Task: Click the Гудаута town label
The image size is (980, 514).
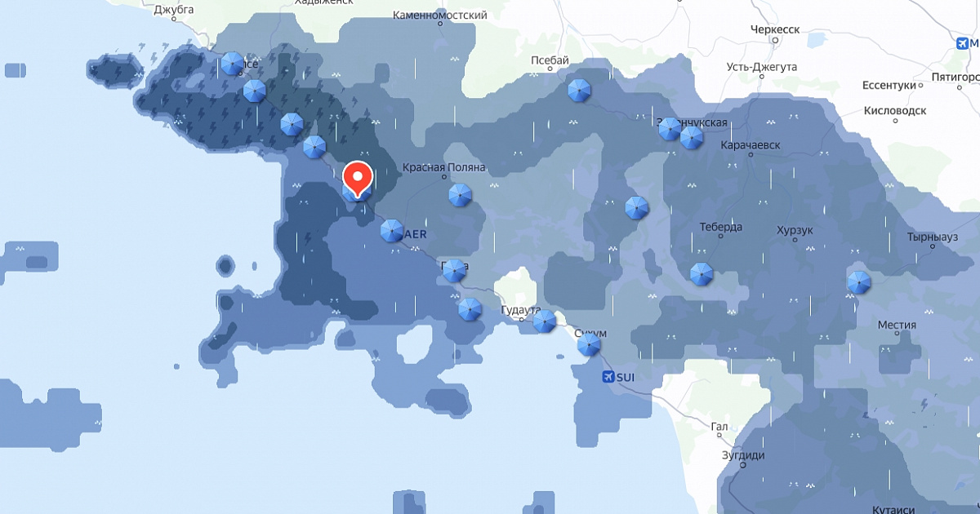Action: [x=520, y=312]
